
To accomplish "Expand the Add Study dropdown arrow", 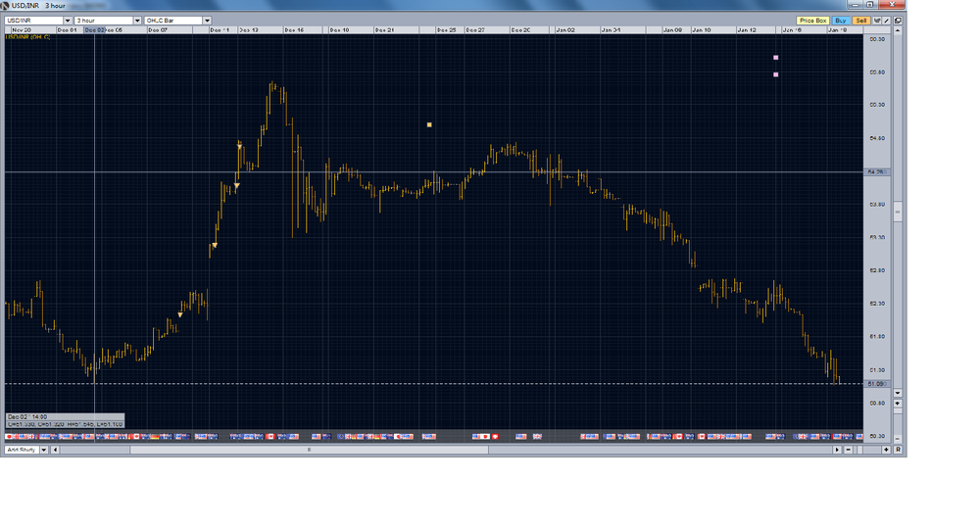I will point(44,450).
